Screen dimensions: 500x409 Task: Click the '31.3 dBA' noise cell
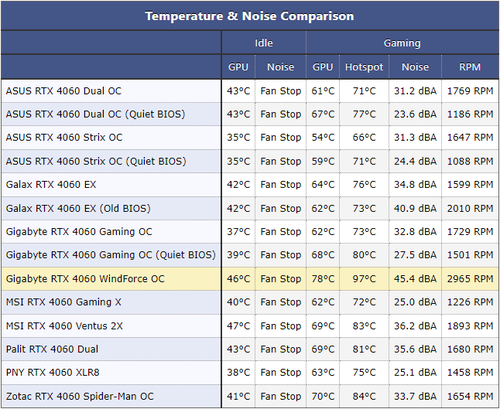tap(415, 137)
